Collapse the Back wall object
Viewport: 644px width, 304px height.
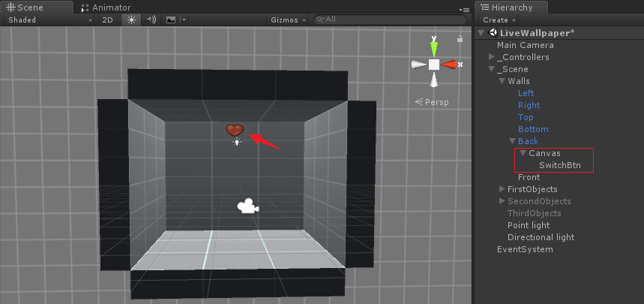(512, 141)
